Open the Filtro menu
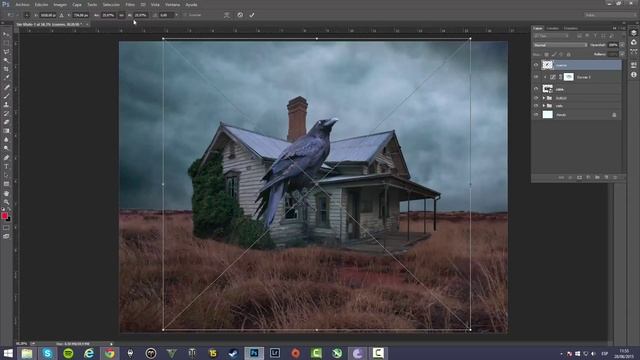The height and width of the screenshot is (360, 640). click(130, 4)
